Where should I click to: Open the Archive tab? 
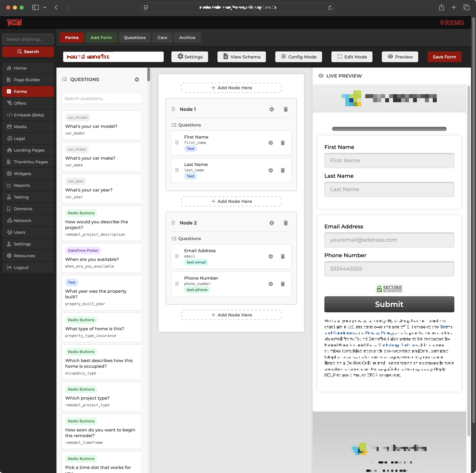tap(187, 37)
